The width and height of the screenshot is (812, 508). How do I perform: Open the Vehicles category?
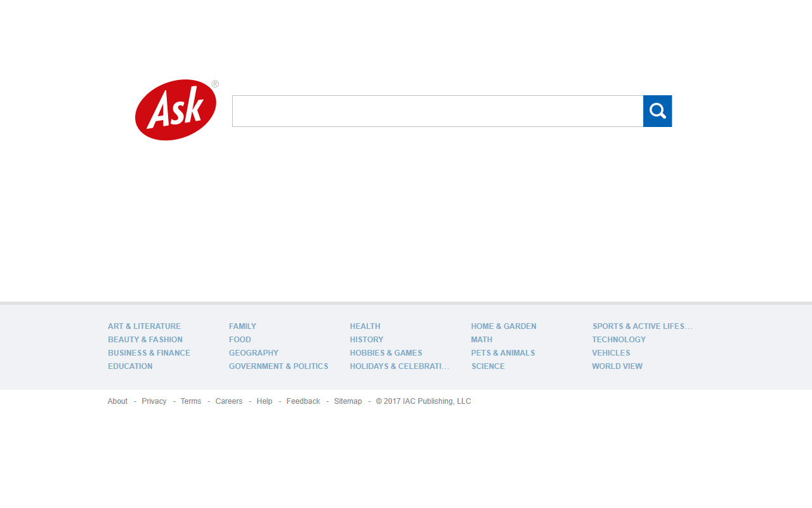click(611, 353)
